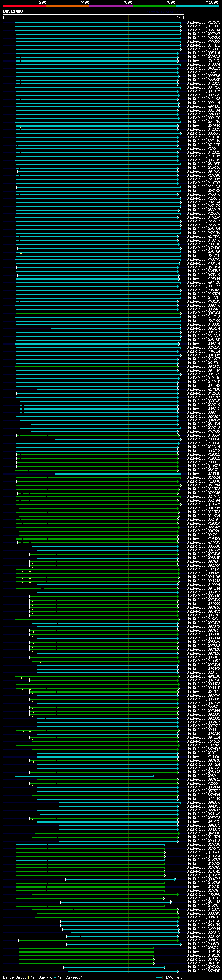This screenshot has width=222, height=980.
Task: Click the query end position 576
Action: pyautogui.click(x=179, y=17)
